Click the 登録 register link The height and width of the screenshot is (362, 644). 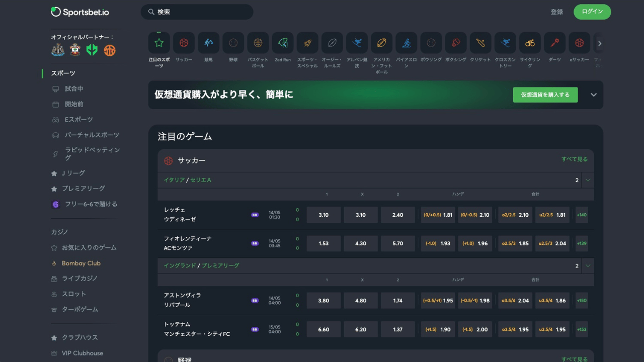pos(557,12)
